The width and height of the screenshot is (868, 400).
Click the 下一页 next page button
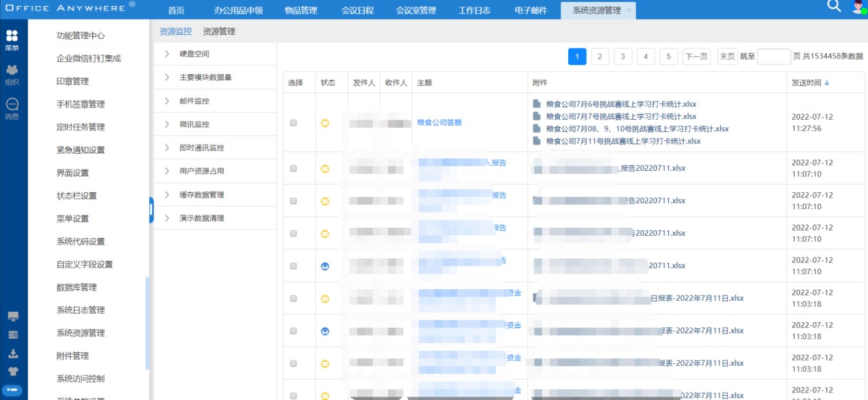pos(696,57)
